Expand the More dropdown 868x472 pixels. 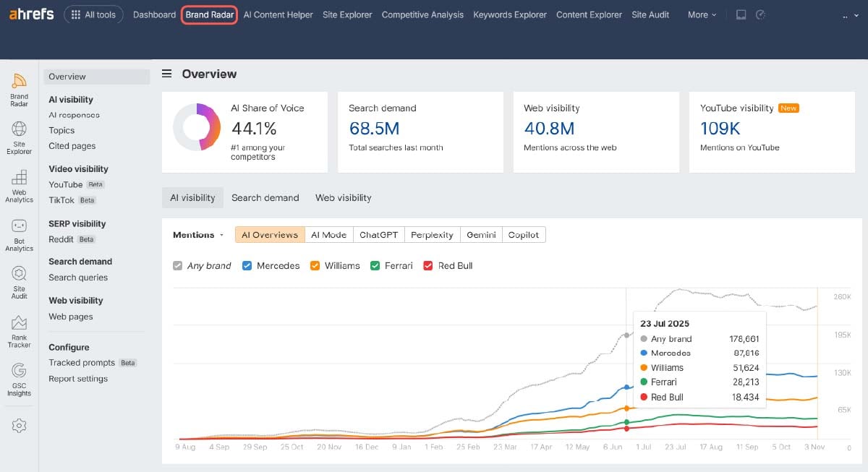(702, 14)
